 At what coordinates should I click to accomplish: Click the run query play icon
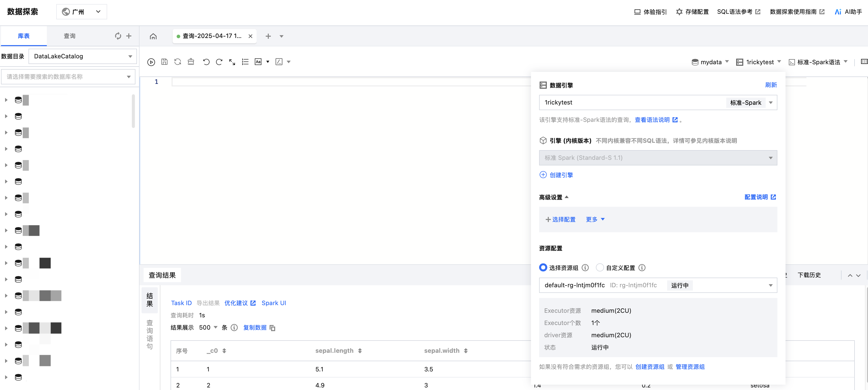tap(151, 62)
